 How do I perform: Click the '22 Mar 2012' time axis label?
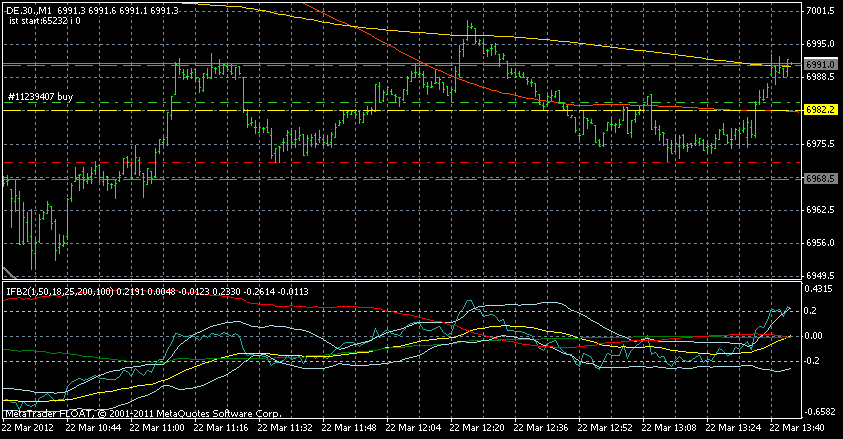27,428
